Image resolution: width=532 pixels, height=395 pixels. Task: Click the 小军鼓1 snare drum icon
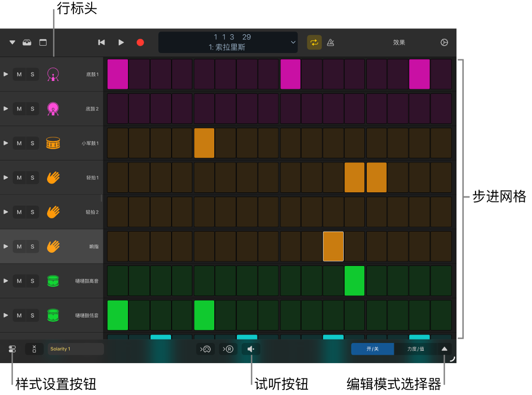pos(53,143)
